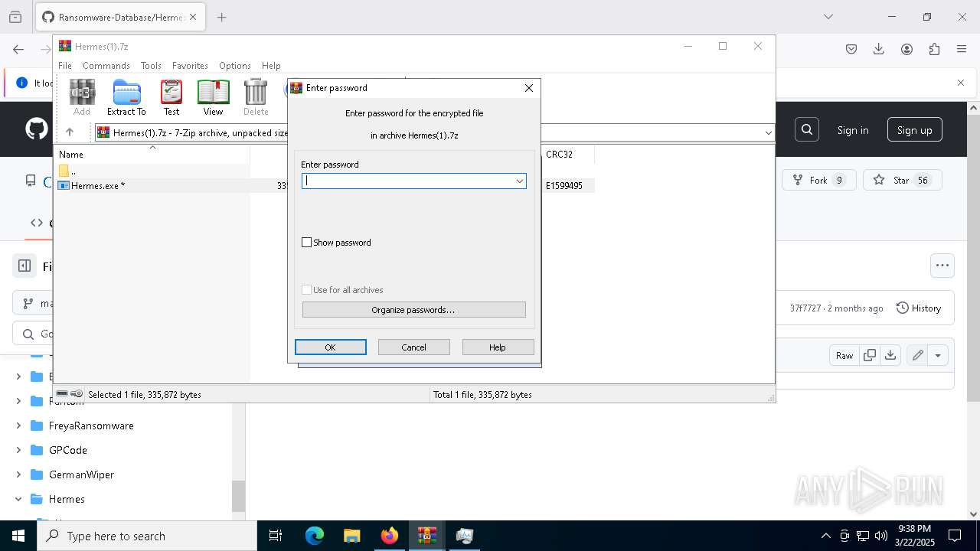Open a new Firefox tab
This screenshot has height=551, width=980.
pos(222,17)
